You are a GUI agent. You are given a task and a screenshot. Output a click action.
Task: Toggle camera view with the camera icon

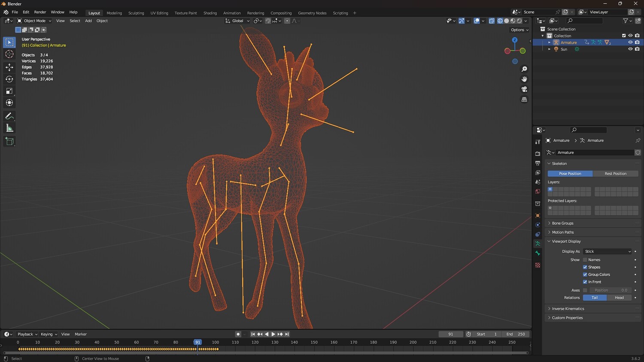tap(524, 89)
